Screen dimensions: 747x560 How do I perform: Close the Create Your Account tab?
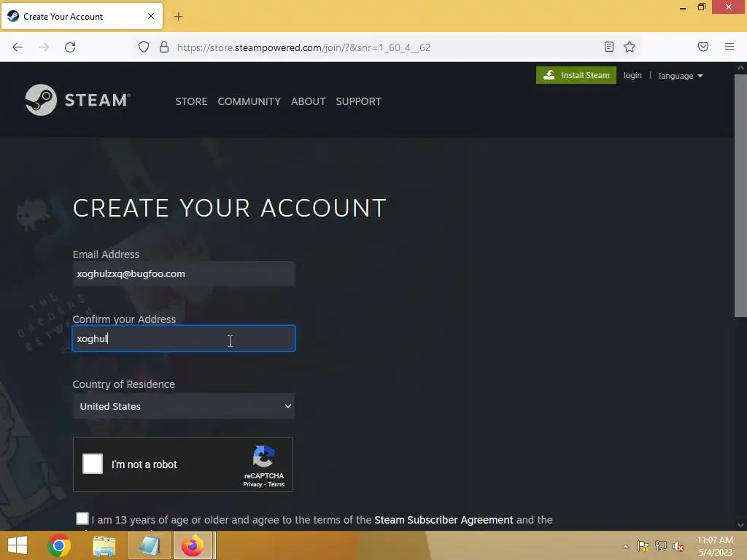[151, 16]
